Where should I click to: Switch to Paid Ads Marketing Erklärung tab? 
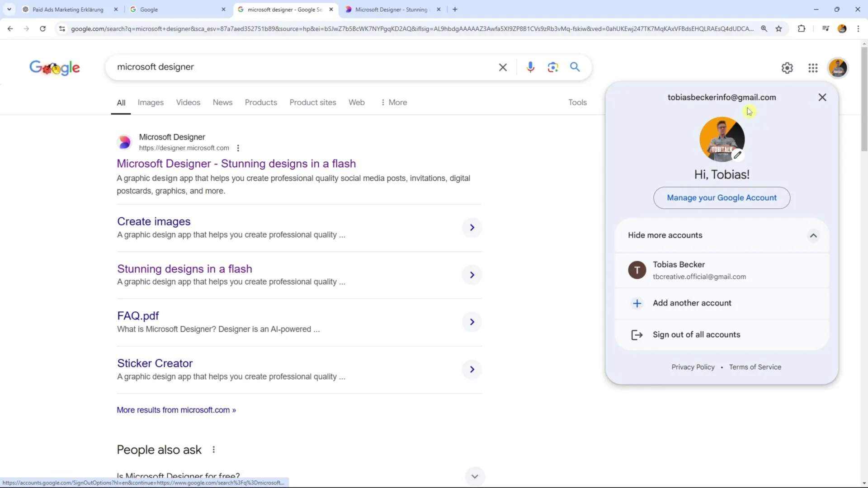coord(68,9)
